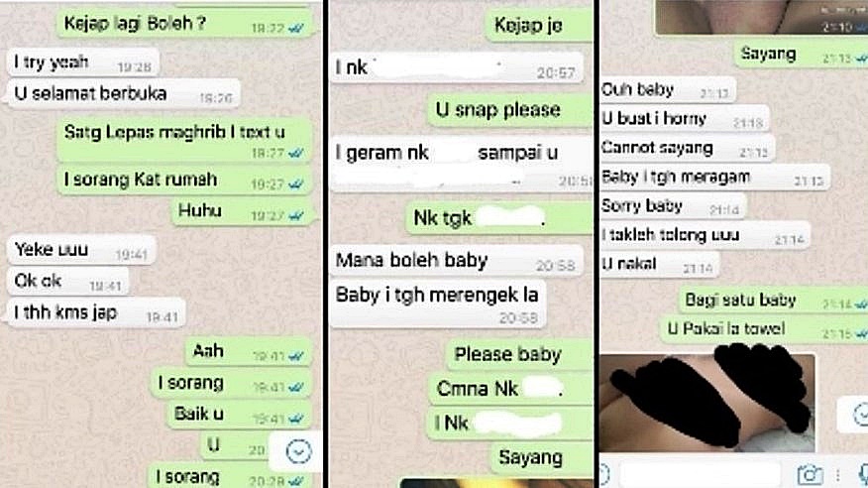
Task: Tap the "Sorry baby" message bubble
Action: (x=673, y=206)
